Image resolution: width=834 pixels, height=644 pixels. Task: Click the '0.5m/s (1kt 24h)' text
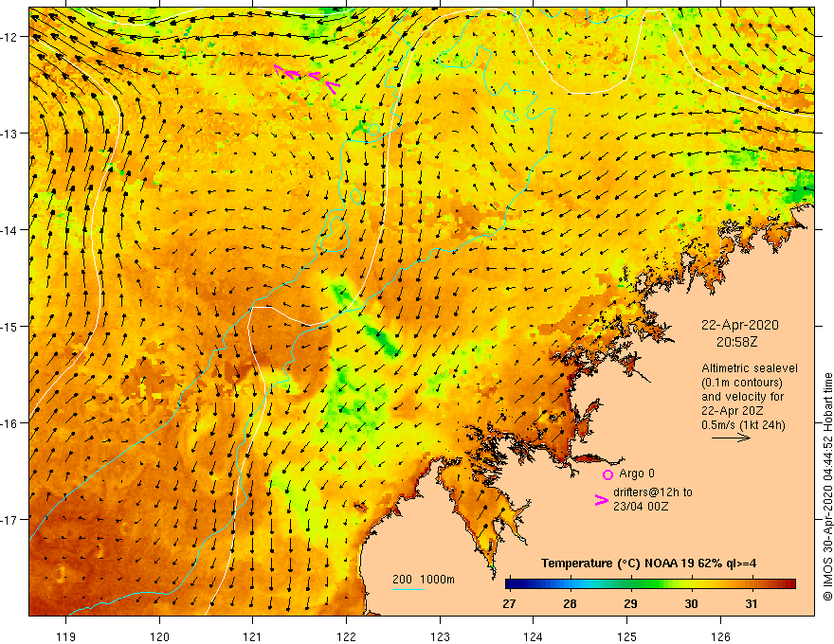point(743,425)
